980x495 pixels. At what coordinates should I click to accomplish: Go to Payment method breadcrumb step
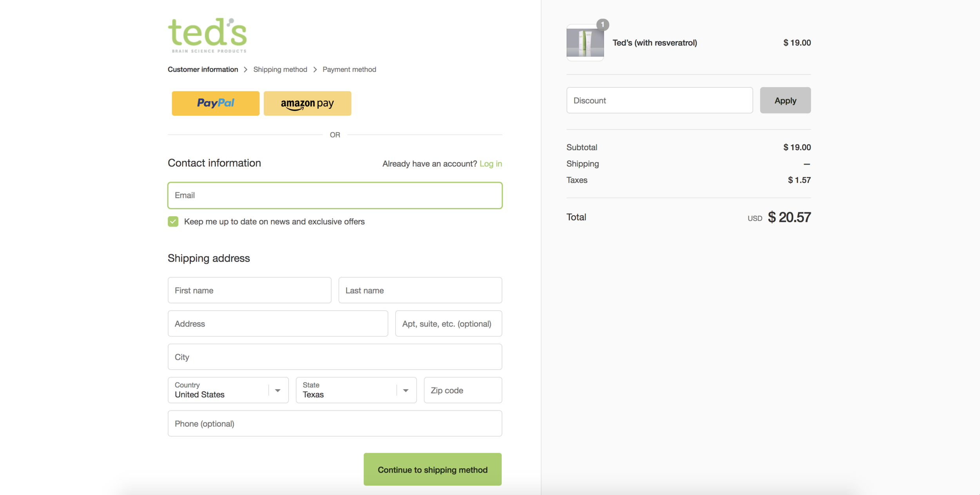(x=349, y=69)
